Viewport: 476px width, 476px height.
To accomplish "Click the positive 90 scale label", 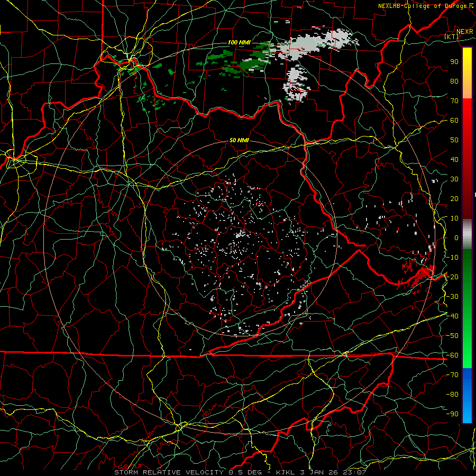I will [454, 62].
